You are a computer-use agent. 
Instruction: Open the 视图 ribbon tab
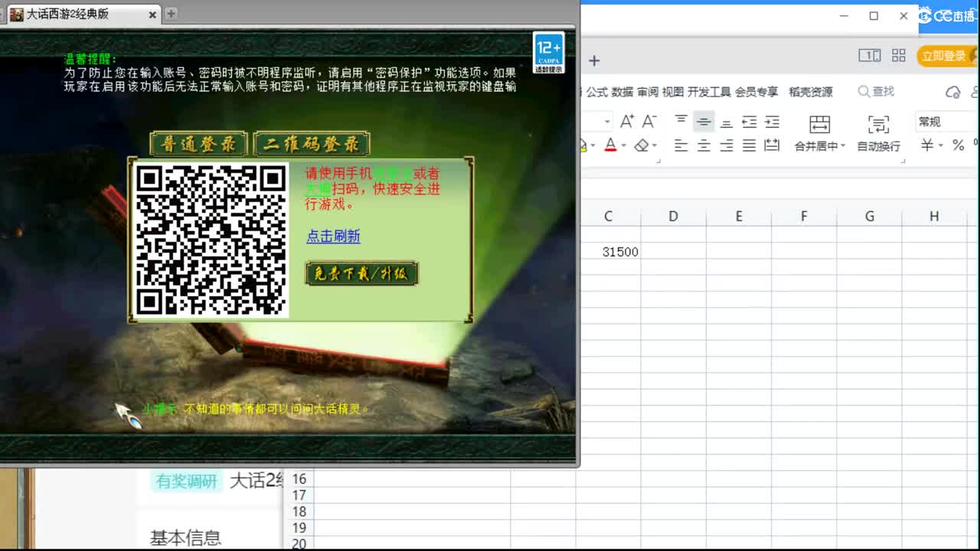(x=673, y=92)
